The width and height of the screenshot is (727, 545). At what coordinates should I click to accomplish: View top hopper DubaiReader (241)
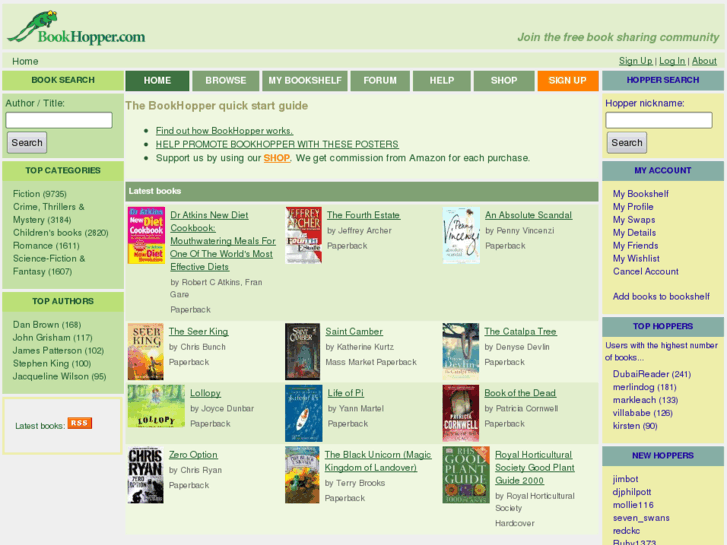[652, 374]
